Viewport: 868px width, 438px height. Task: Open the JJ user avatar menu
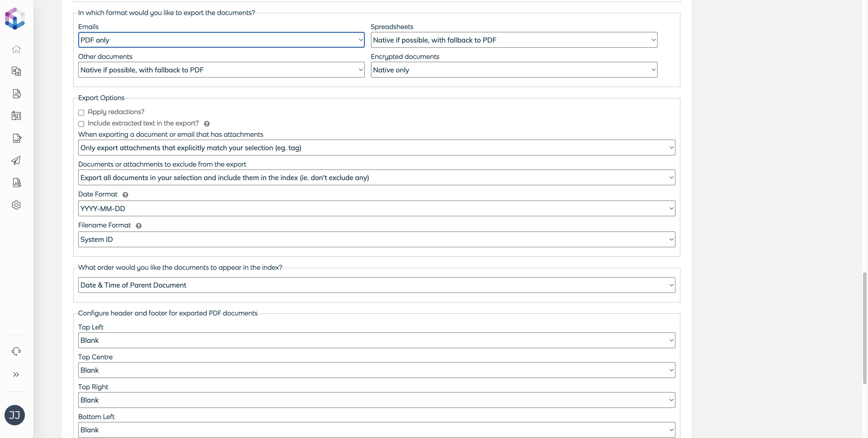click(x=14, y=415)
